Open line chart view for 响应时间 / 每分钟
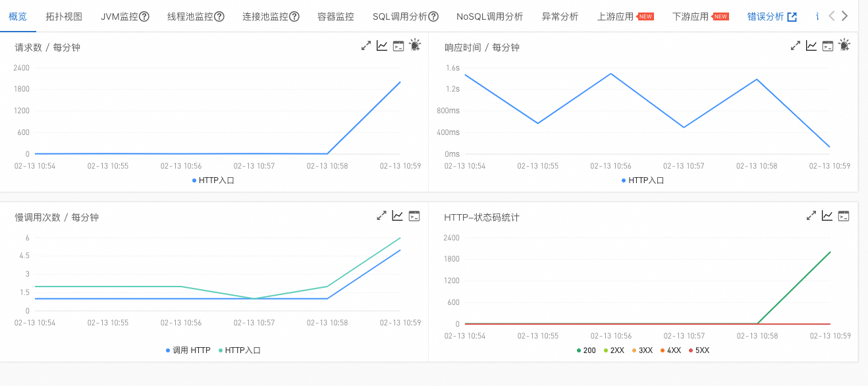This screenshot has width=868, height=386. coord(811,45)
